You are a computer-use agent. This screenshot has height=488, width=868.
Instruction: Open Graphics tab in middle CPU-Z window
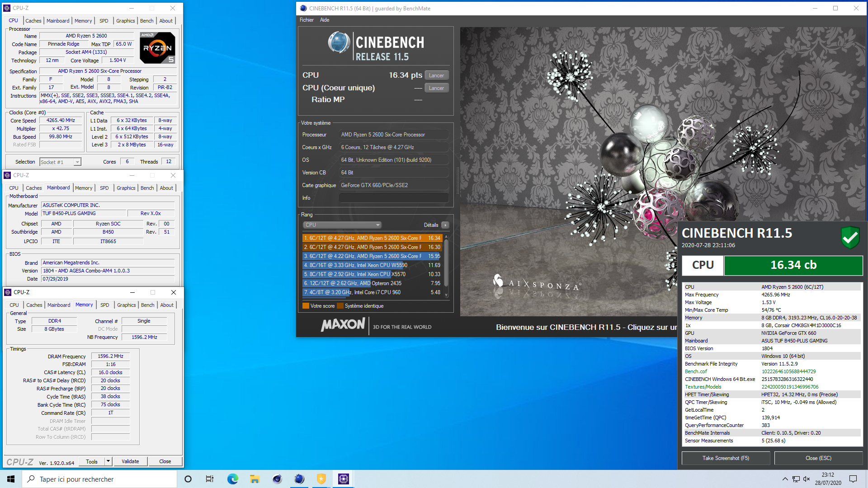(x=126, y=188)
